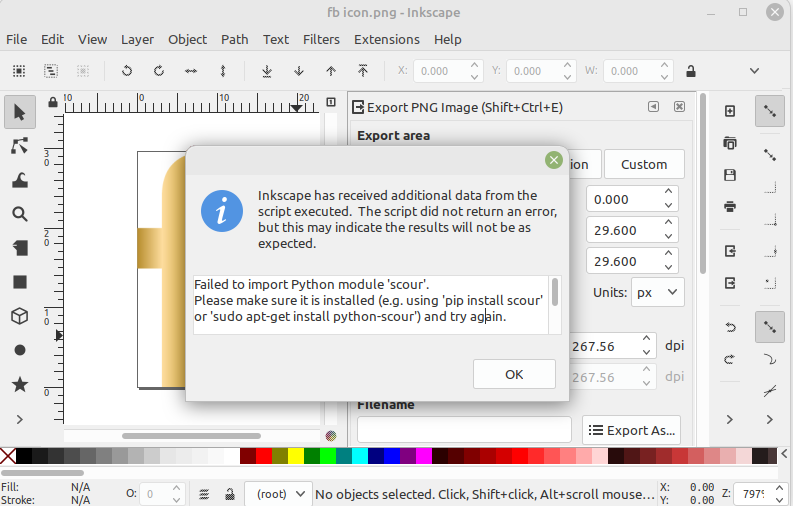The height and width of the screenshot is (506, 793).
Task: Toggle the width/height lock icon
Action: pos(690,71)
